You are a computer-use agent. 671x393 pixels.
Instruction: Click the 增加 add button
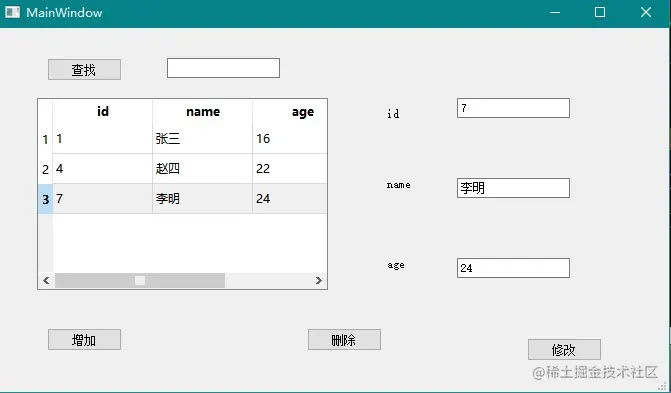pyautogui.click(x=84, y=339)
